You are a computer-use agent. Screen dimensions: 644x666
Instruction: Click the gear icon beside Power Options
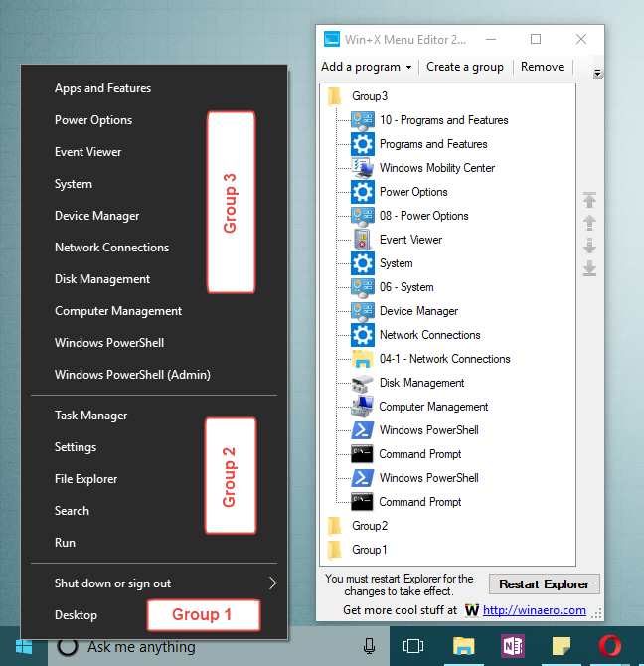[x=362, y=192]
